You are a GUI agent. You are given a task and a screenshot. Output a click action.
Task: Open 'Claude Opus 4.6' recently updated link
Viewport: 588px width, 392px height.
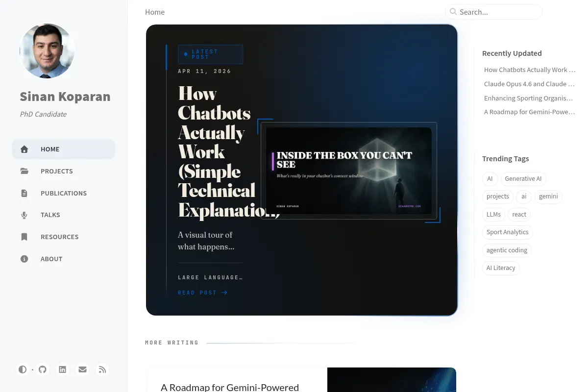pyautogui.click(x=529, y=84)
